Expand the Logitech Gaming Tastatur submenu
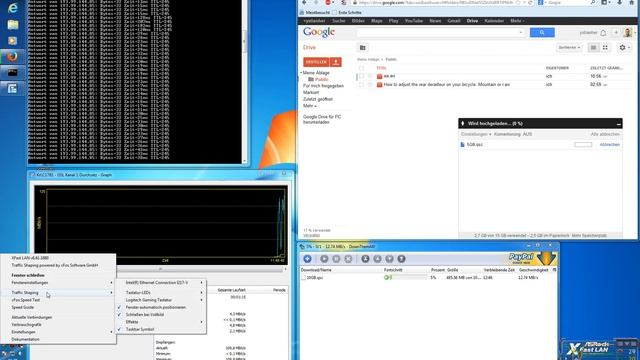 click(x=161, y=300)
